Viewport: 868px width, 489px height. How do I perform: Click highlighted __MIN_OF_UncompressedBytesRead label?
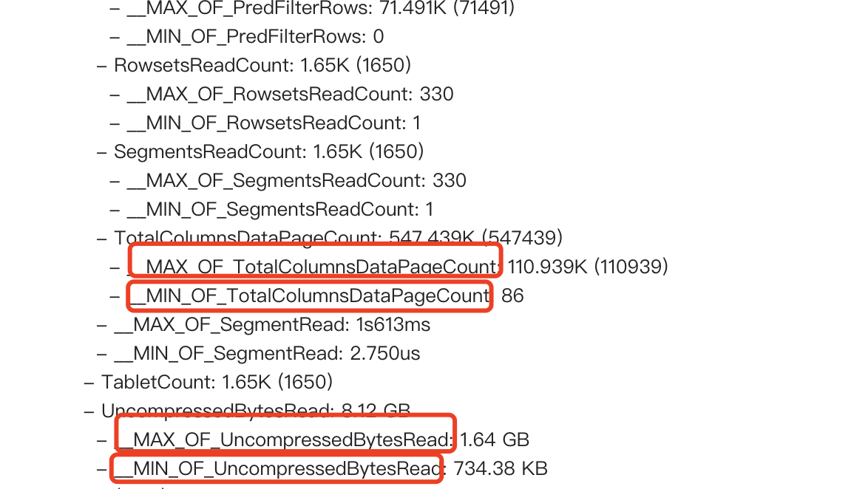coord(277,468)
